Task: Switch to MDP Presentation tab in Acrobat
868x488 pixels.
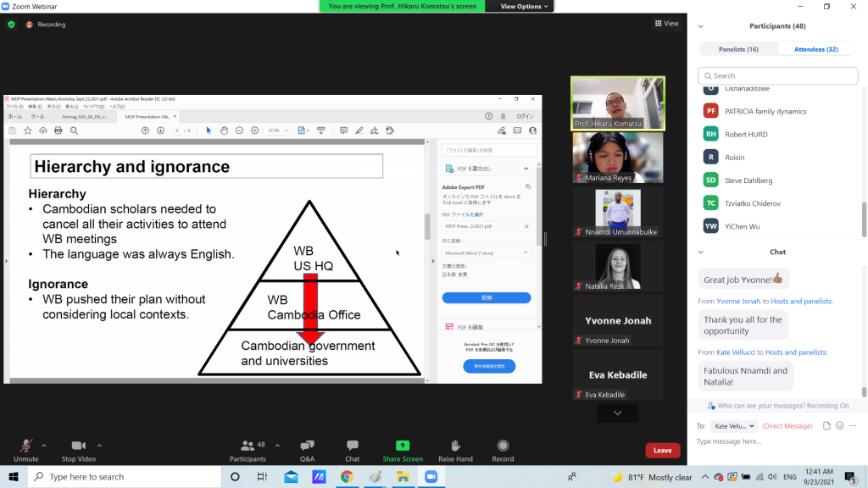Action: coord(147,117)
